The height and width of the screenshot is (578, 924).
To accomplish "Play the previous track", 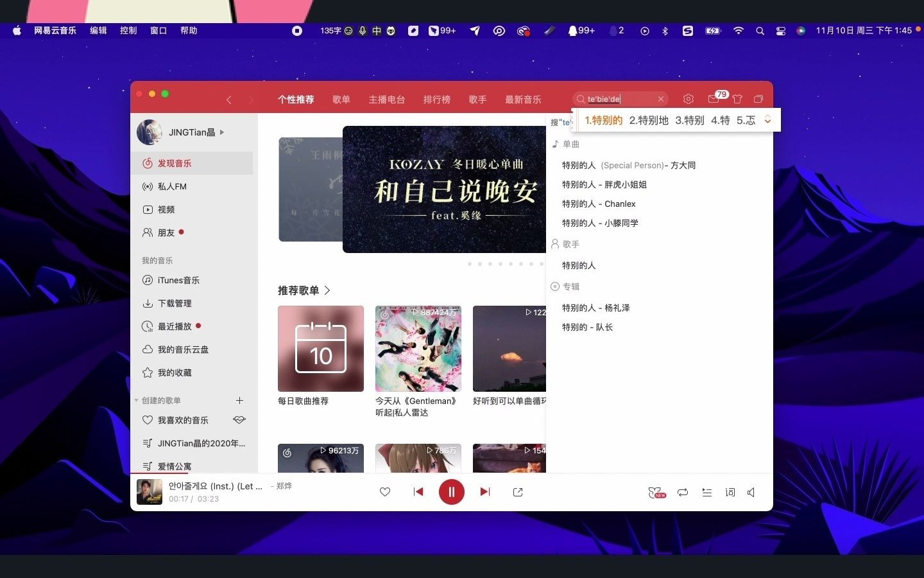I will click(418, 492).
